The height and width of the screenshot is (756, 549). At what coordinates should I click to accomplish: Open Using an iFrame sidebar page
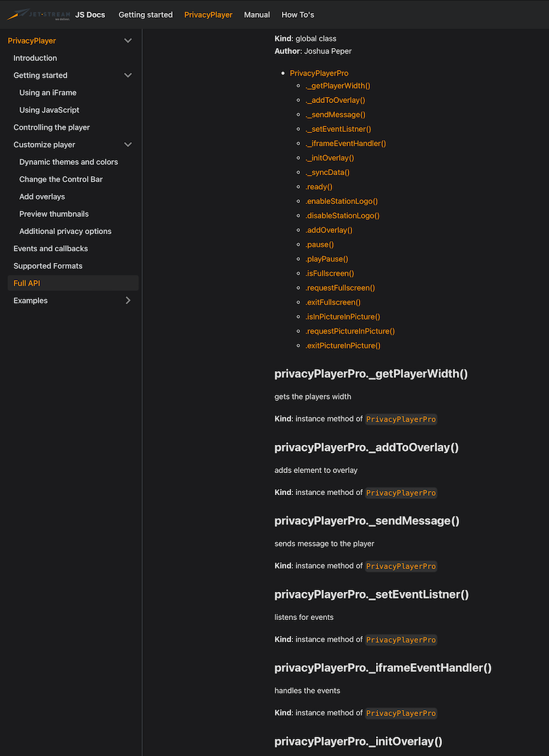click(47, 93)
